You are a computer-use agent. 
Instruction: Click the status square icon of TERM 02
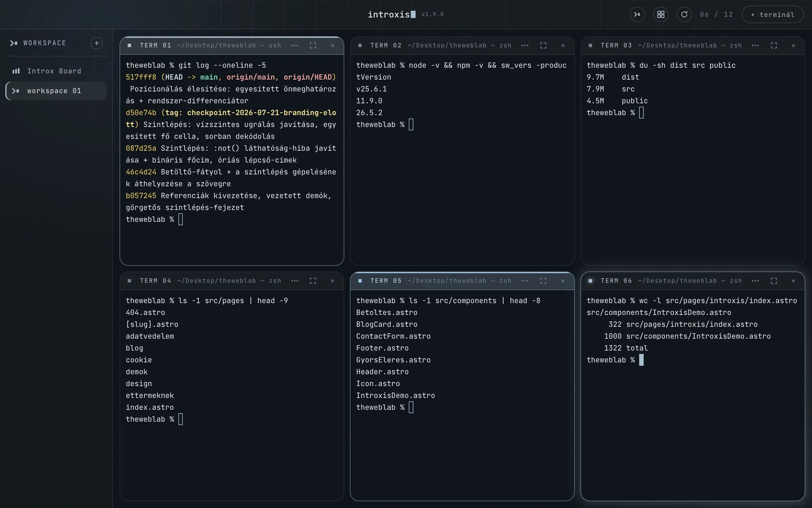click(360, 45)
